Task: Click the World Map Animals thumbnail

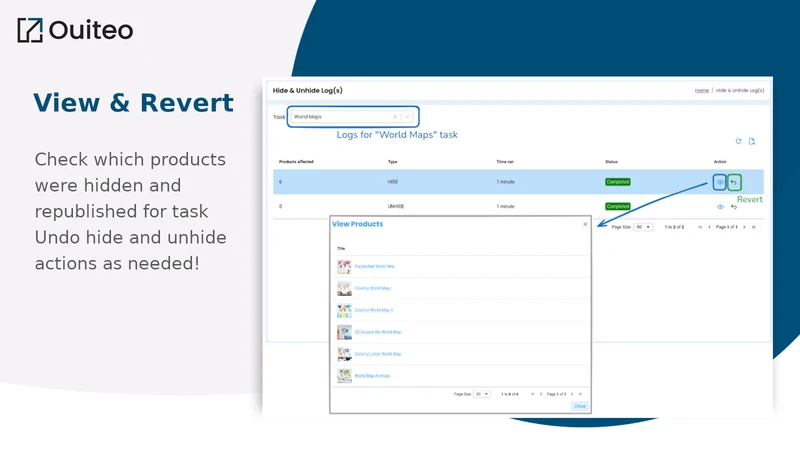Action: 344,376
